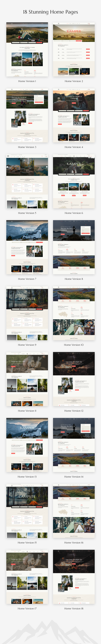Screen dimensions: 101x644
Task: Select the Home Version 3 page preview
Action: [27, 115]
